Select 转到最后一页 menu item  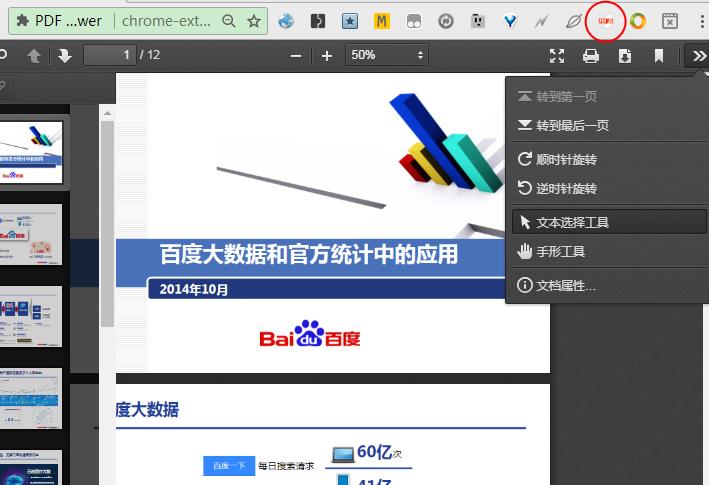click(x=609, y=125)
